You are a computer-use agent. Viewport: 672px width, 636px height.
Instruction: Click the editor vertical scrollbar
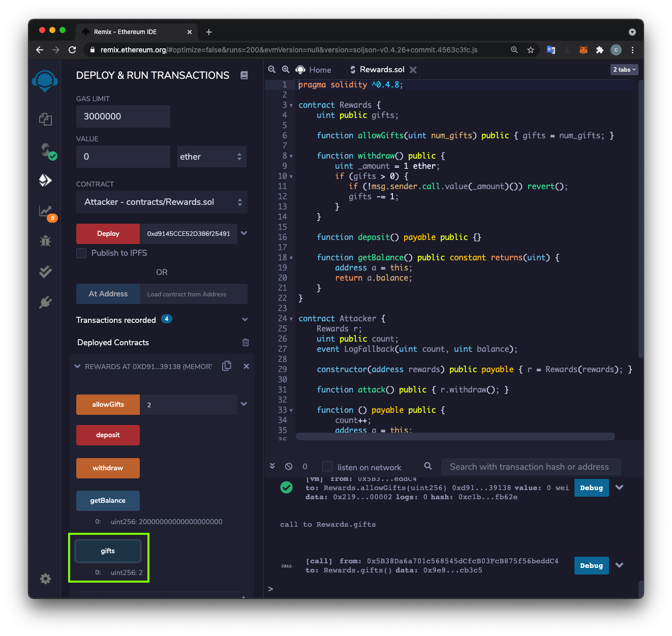(641, 219)
